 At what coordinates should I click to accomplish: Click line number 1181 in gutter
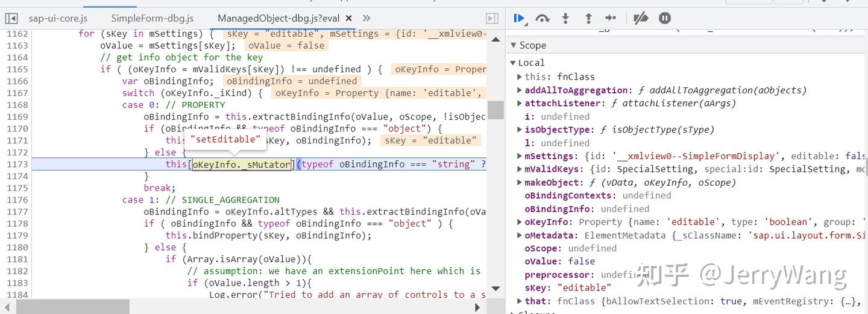[17, 259]
